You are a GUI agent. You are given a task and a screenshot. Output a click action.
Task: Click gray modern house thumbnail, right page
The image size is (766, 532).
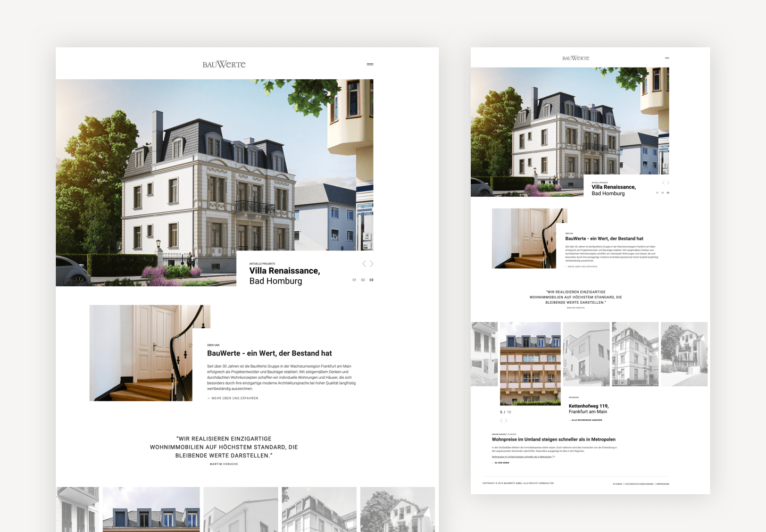[586, 354]
